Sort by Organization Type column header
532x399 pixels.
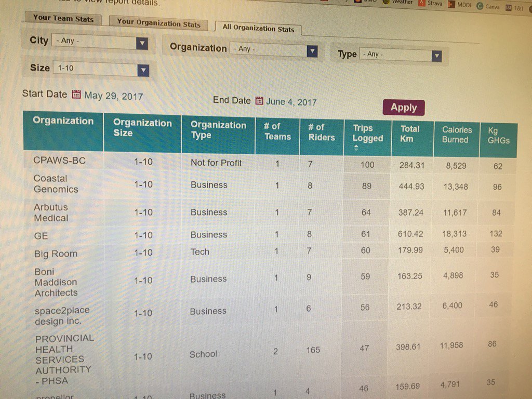tap(218, 130)
